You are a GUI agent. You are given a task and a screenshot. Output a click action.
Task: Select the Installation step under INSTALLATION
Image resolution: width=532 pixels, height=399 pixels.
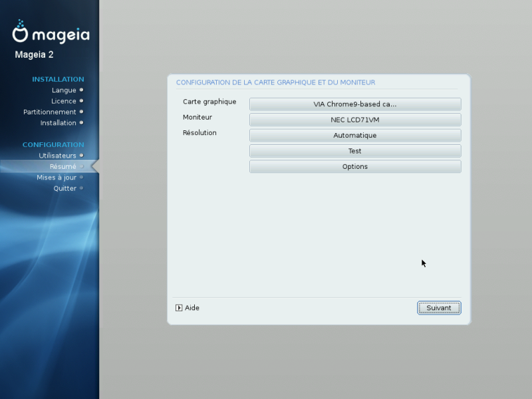tap(58, 123)
